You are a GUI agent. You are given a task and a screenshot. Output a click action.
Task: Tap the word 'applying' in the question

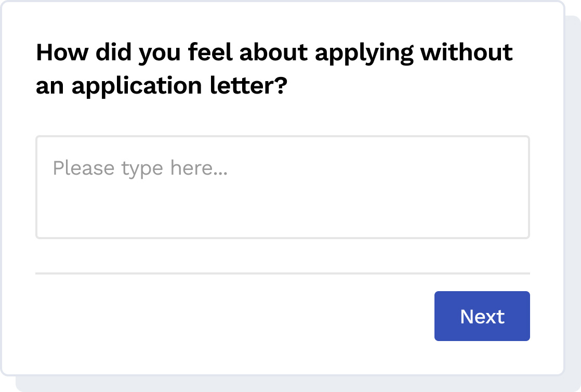[364, 53]
